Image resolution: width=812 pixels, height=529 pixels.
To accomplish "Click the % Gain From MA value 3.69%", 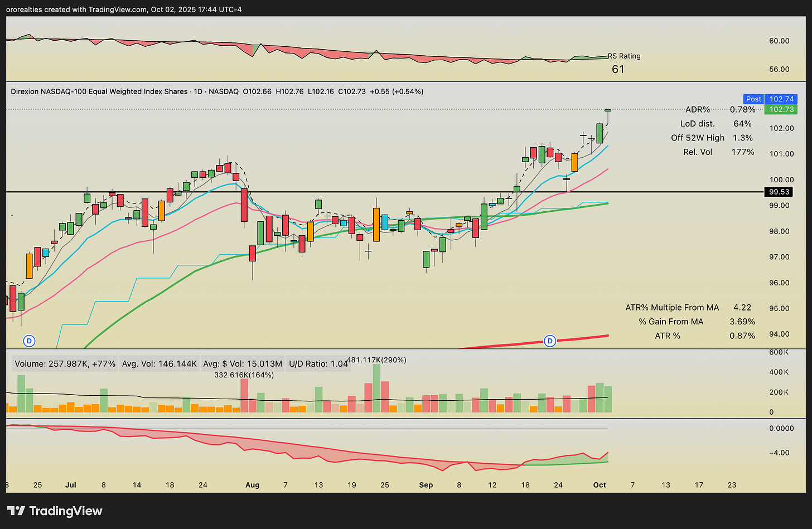I will (x=742, y=322).
